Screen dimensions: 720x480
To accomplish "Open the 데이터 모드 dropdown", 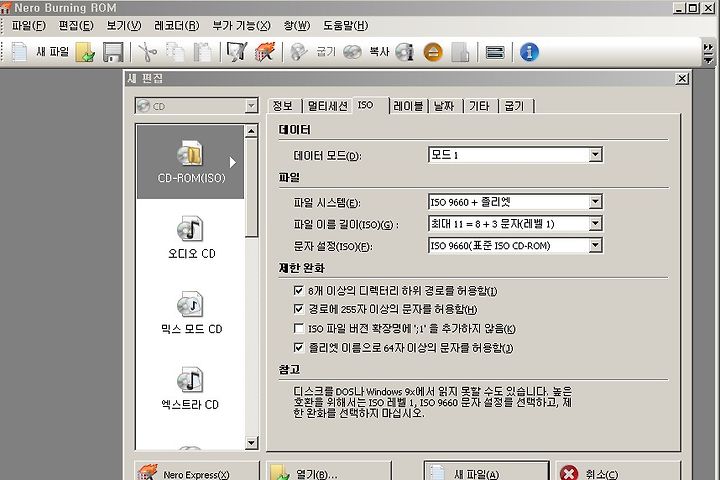I will (515, 155).
